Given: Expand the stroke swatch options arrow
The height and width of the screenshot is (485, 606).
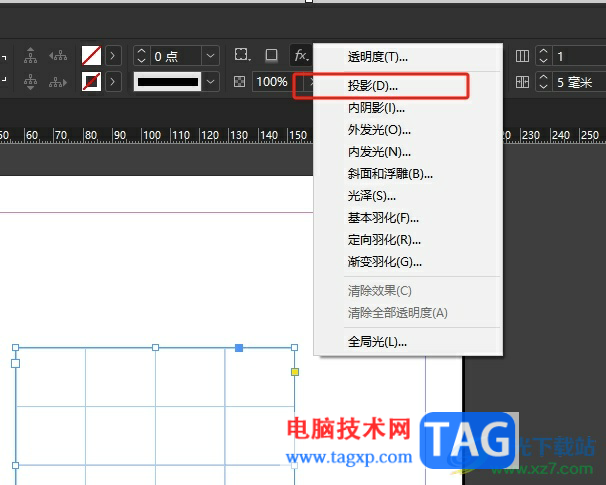Looking at the screenshot, I should pos(112,82).
